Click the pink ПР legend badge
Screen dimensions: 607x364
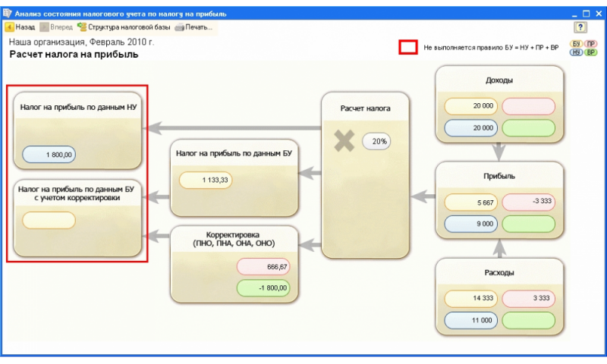point(590,44)
